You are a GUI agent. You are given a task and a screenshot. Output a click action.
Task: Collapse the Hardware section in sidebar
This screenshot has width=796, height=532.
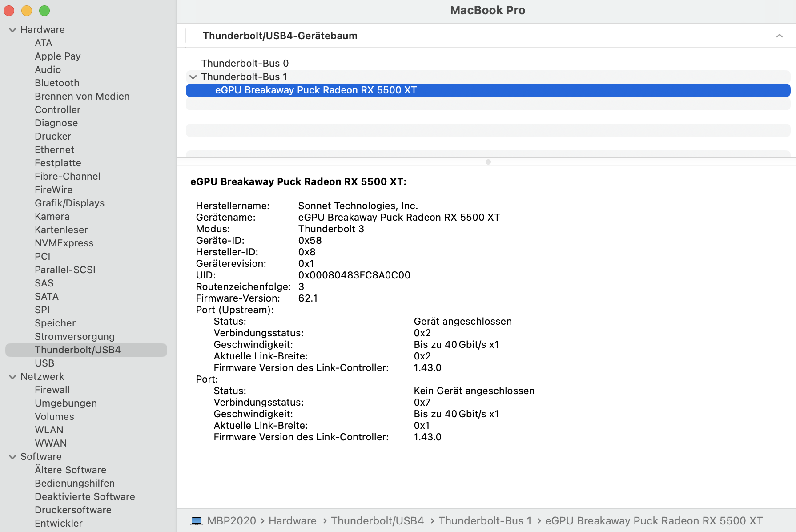[12, 30]
